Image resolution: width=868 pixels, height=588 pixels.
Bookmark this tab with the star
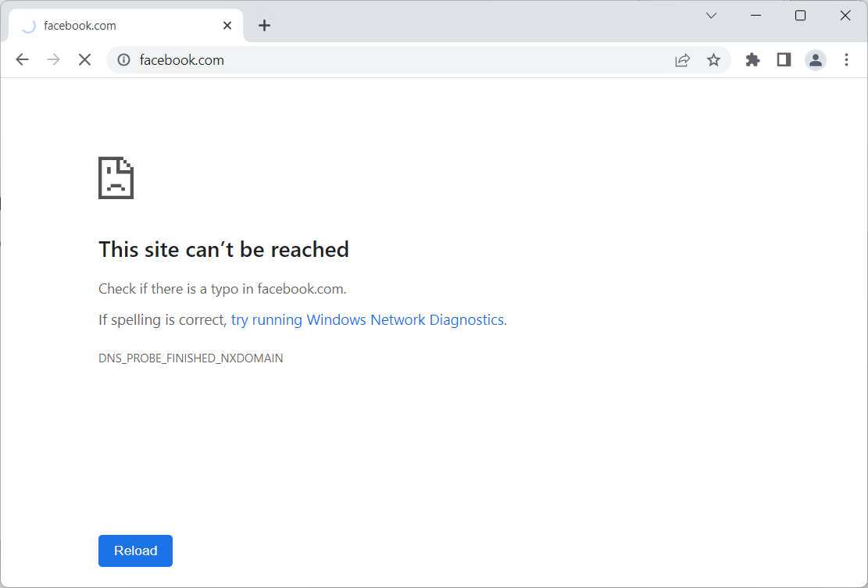[x=713, y=60]
